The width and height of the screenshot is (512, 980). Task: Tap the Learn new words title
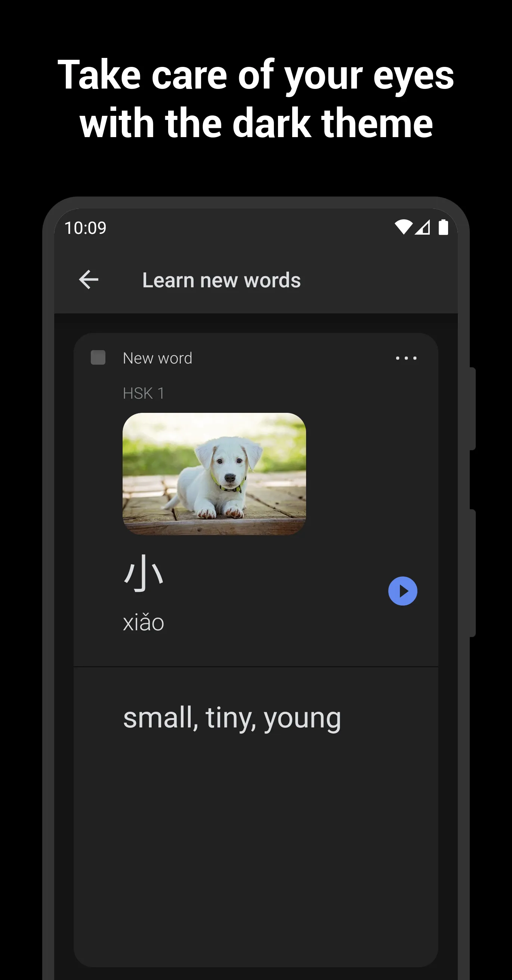click(x=222, y=280)
